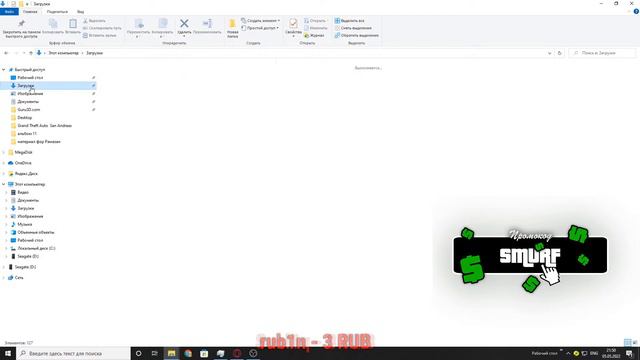The width and height of the screenshot is (640, 360).
Task: Click the Cut (Вырезать) scissors item
Action: coord(95,21)
